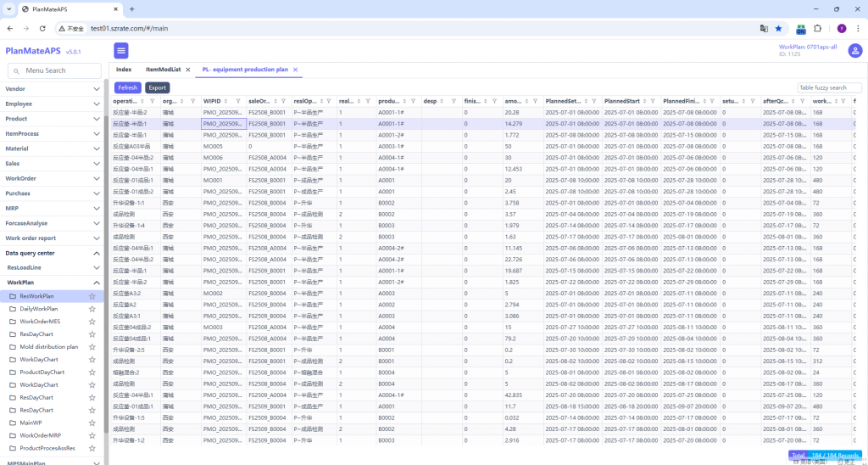
Task: Sort by the WIPID column arrows
Action: (x=225, y=102)
